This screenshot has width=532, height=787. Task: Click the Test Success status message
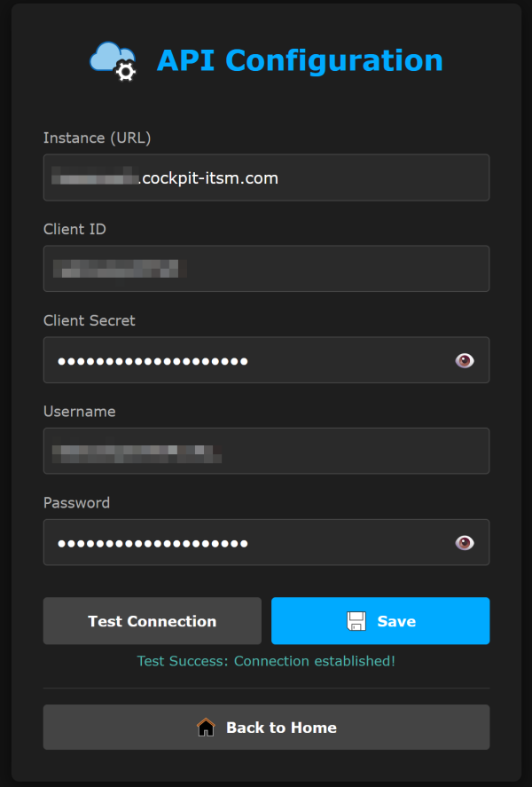coord(266,661)
